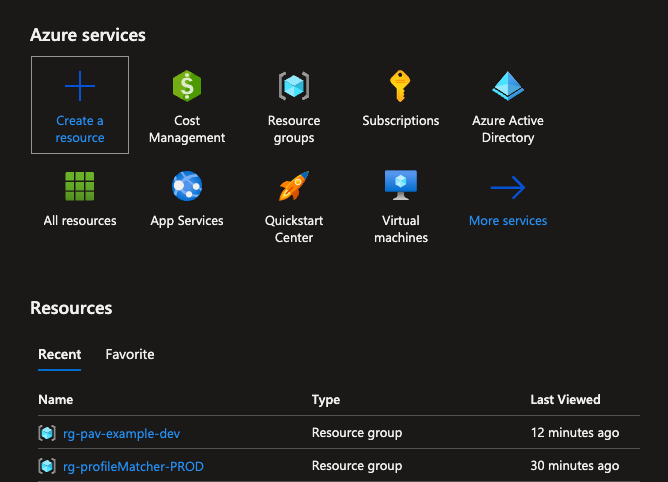Screen dimensions: 668x482
Task: Sort resources by the Name column header
Action: (x=56, y=400)
